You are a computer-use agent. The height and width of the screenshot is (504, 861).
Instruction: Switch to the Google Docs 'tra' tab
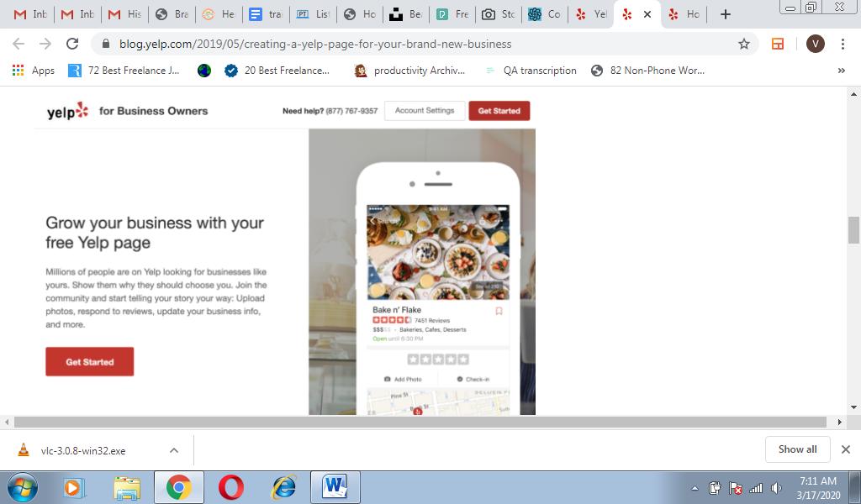[x=267, y=14]
